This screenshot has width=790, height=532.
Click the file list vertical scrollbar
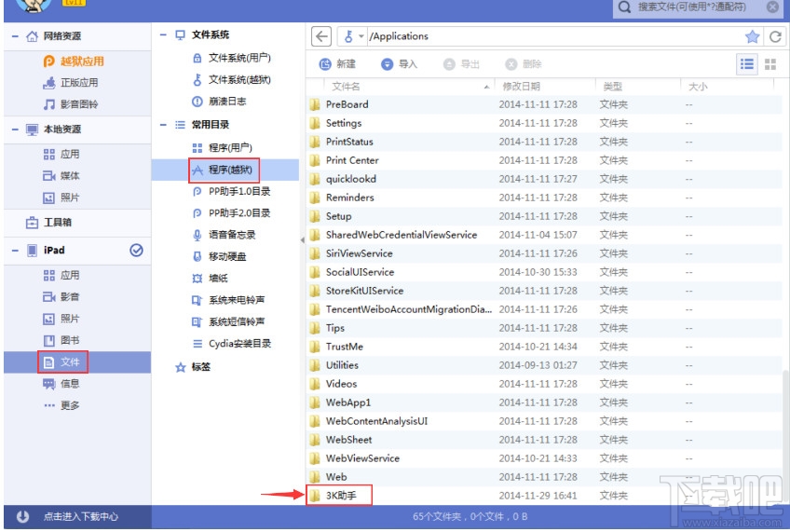(x=785, y=436)
